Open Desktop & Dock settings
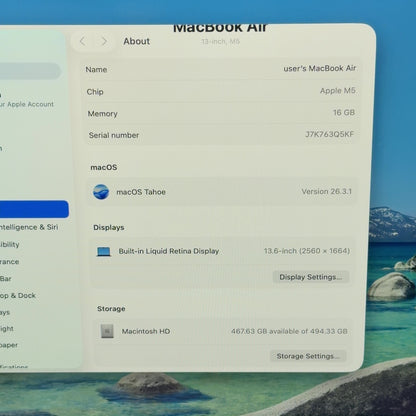The width and height of the screenshot is (416, 416). 18,296
